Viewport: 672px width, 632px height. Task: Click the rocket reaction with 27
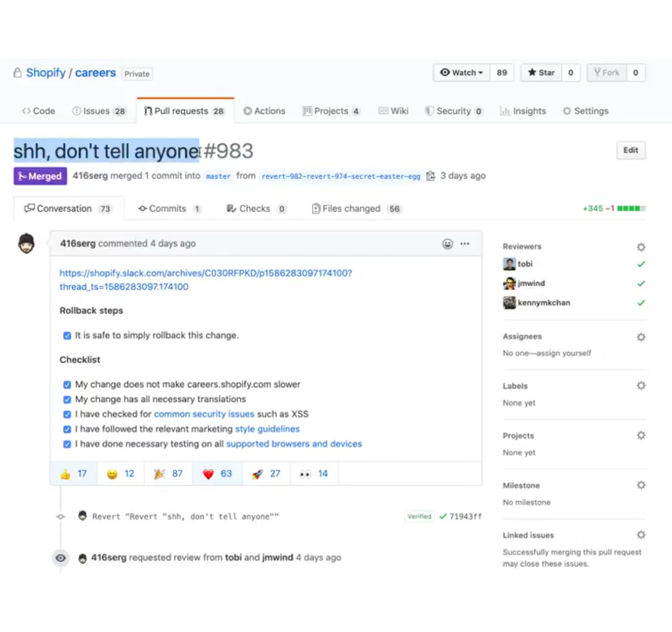point(267,473)
